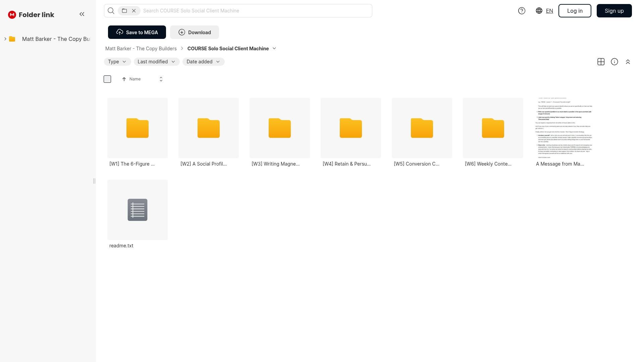Click the globe language icon

click(x=539, y=11)
